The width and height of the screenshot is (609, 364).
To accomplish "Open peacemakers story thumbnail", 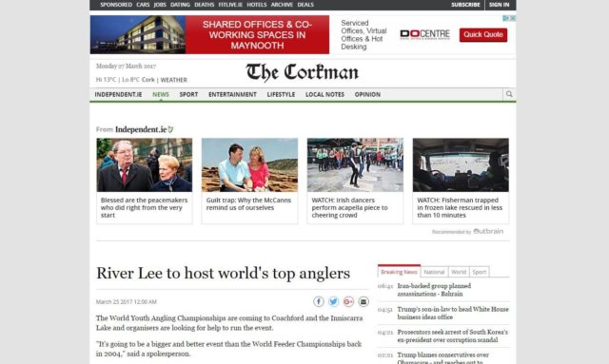I will click(144, 165).
